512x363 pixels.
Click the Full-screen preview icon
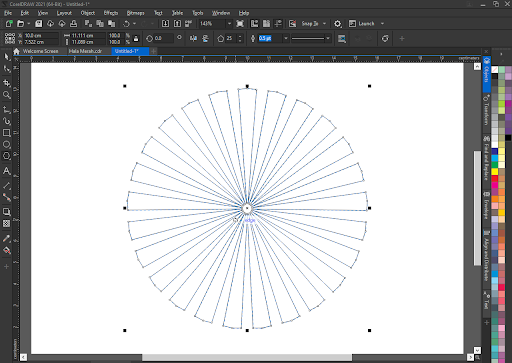[x=240, y=24]
